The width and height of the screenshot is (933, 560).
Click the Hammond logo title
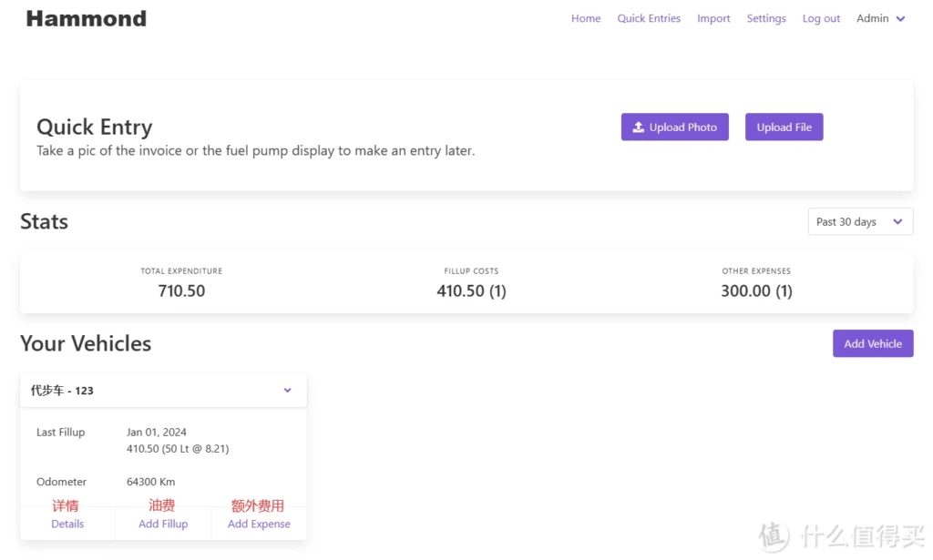tap(87, 18)
